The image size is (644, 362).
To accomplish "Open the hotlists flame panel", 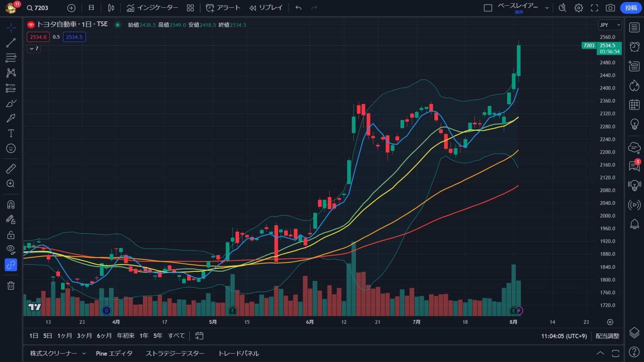I will (x=634, y=85).
